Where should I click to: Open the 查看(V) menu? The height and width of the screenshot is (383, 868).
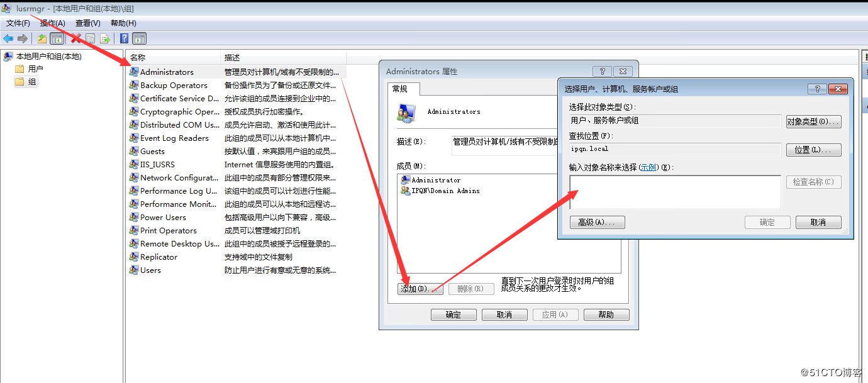pyautogui.click(x=88, y=23)
